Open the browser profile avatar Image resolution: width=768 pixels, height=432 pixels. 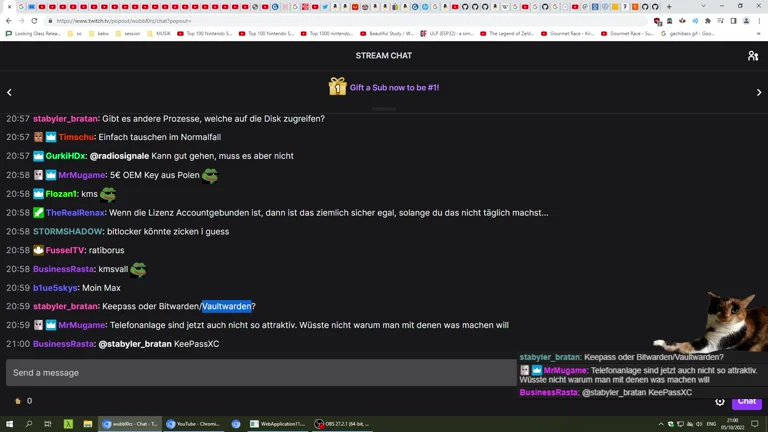click(746, 21)
